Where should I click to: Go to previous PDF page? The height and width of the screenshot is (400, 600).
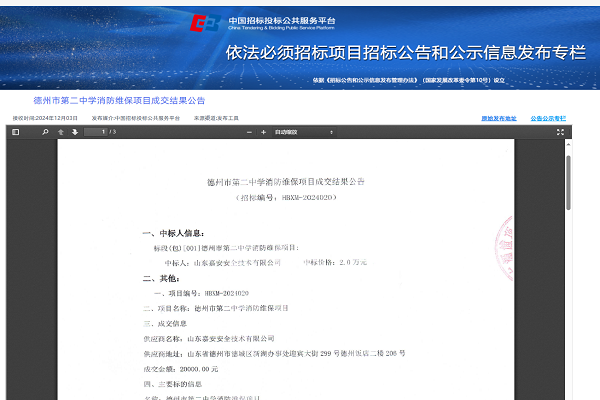pos(60,132)
